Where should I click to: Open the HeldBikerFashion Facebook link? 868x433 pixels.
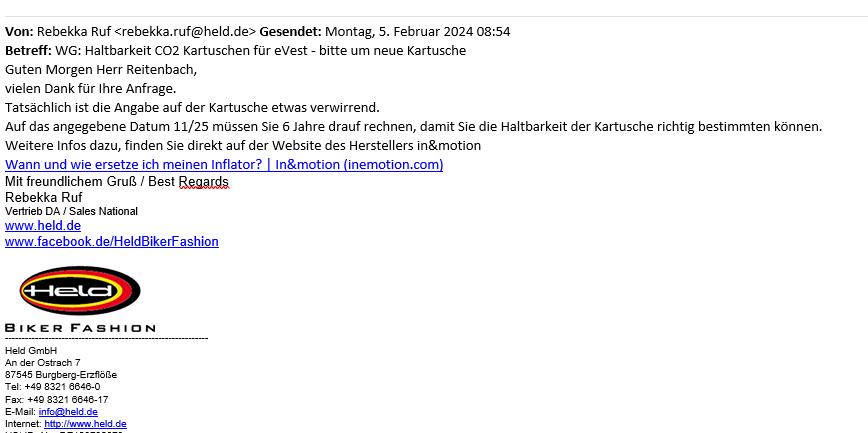coord(112,241)
